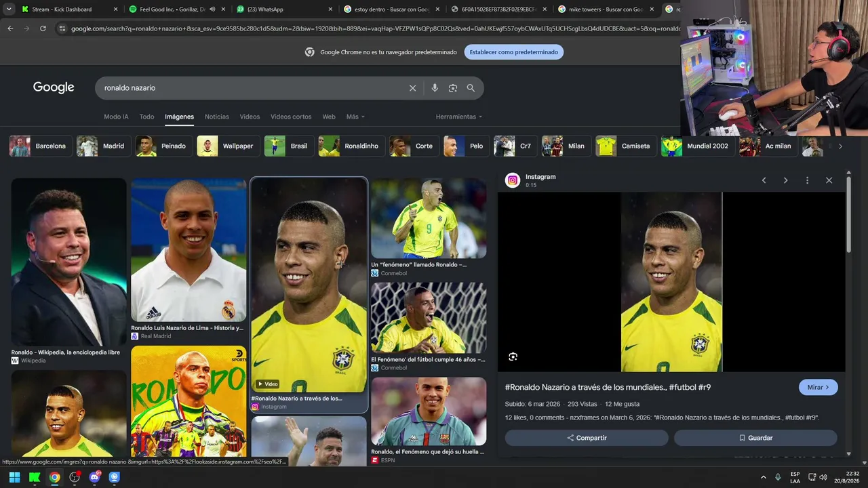This screenshot has width=868, height=488.
Task: Go to the Google logo homepage
Action: [54, 87]
